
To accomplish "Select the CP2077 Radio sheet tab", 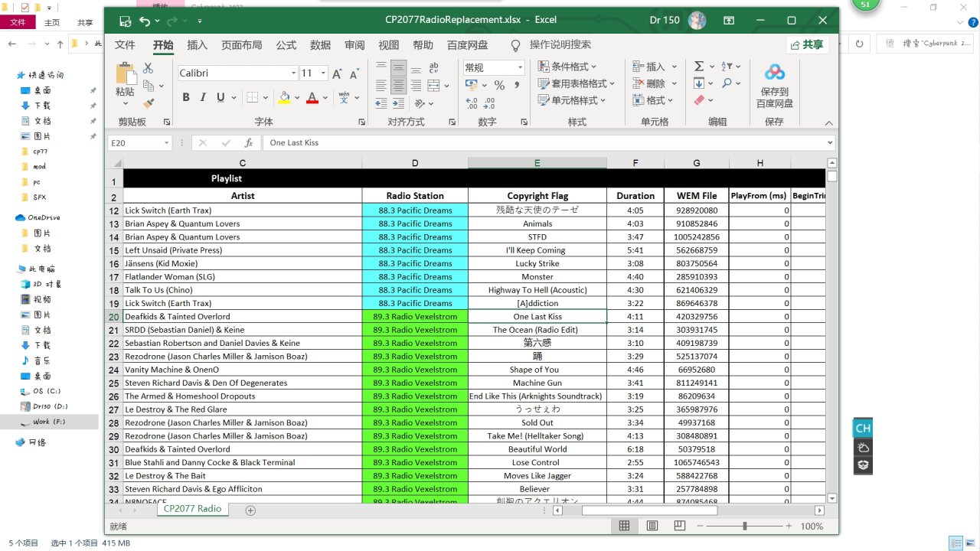I will [192, 509].
